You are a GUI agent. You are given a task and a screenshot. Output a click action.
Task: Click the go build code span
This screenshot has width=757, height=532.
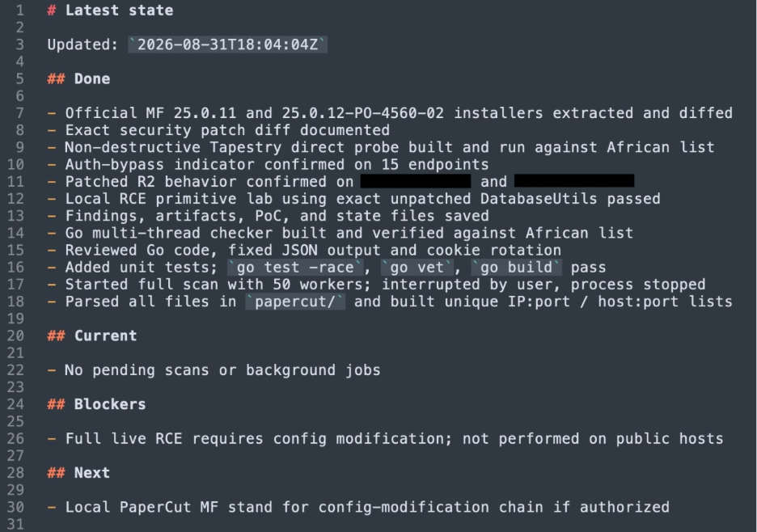point(516,268)
